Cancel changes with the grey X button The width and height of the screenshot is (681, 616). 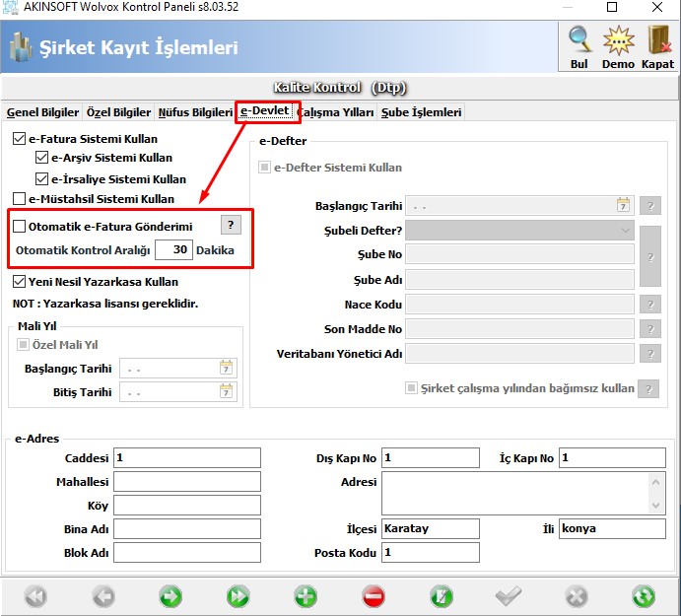(x=577, y=596)
